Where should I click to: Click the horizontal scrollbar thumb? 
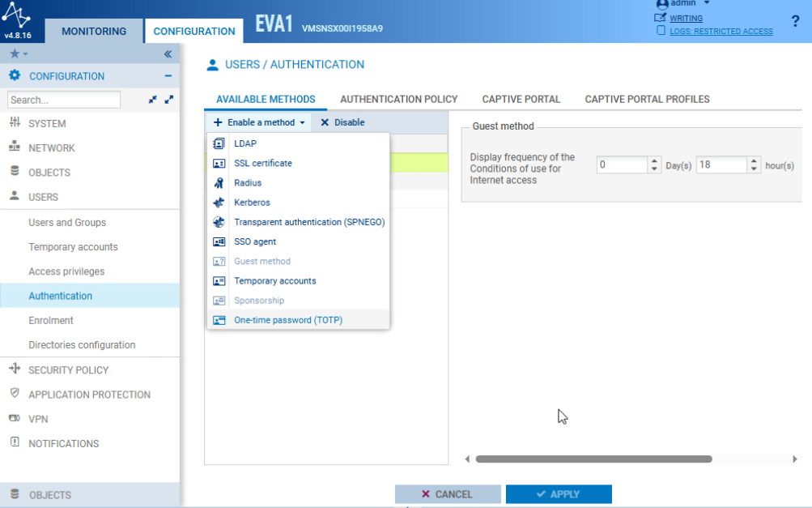coord(594,459)
